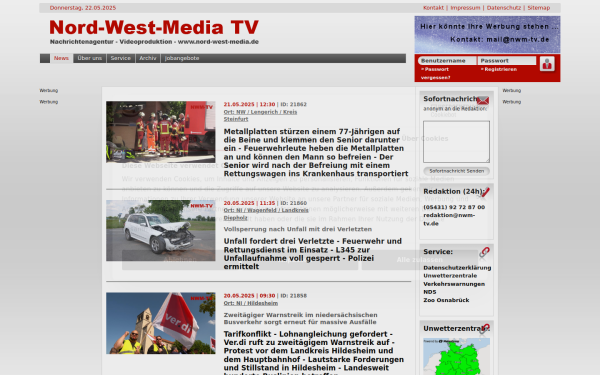The image size is (600, 375).
Task: Click the envelope icon beside Sofortnachricht
Action: click(x=483, y=101)
